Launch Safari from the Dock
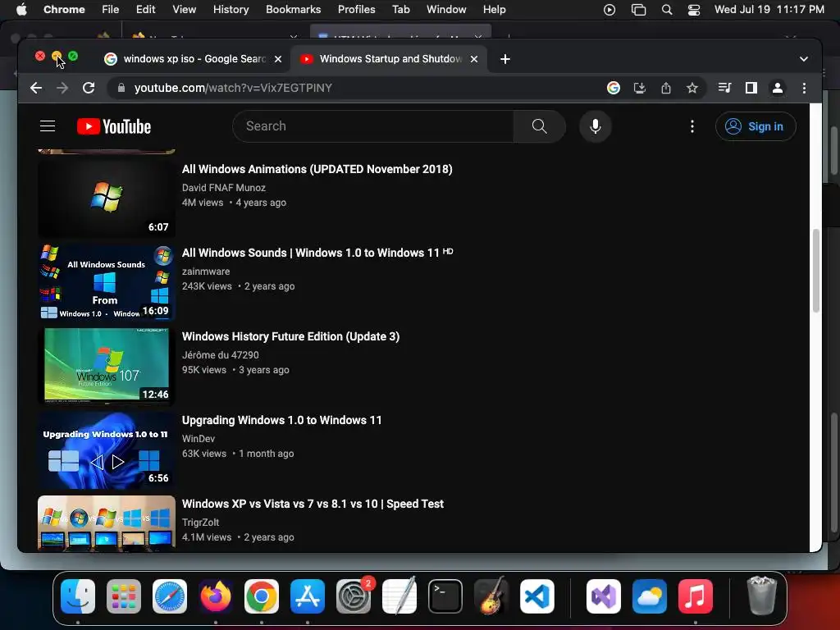The height and width of the screenshot is (630, 840). [170, 596]
